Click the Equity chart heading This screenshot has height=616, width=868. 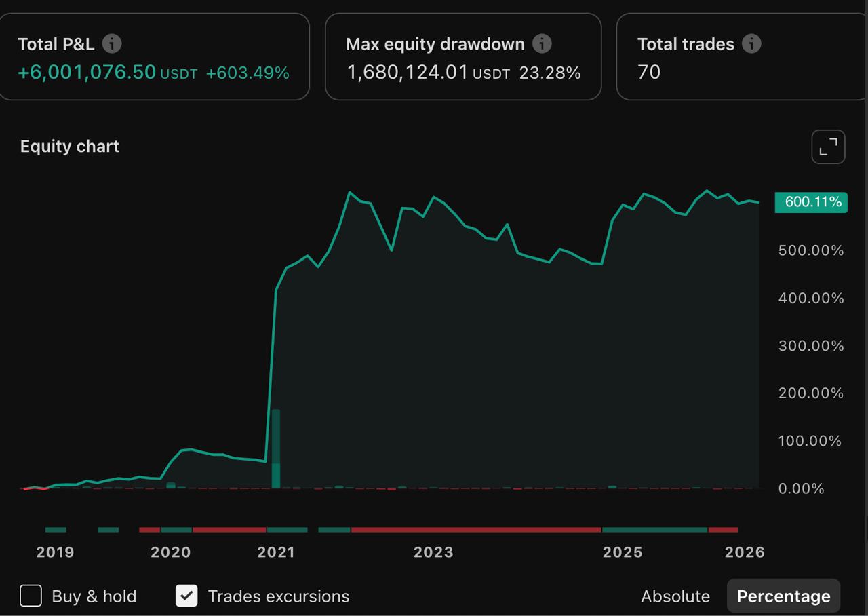pyautogui.click(x=70, y=147)
